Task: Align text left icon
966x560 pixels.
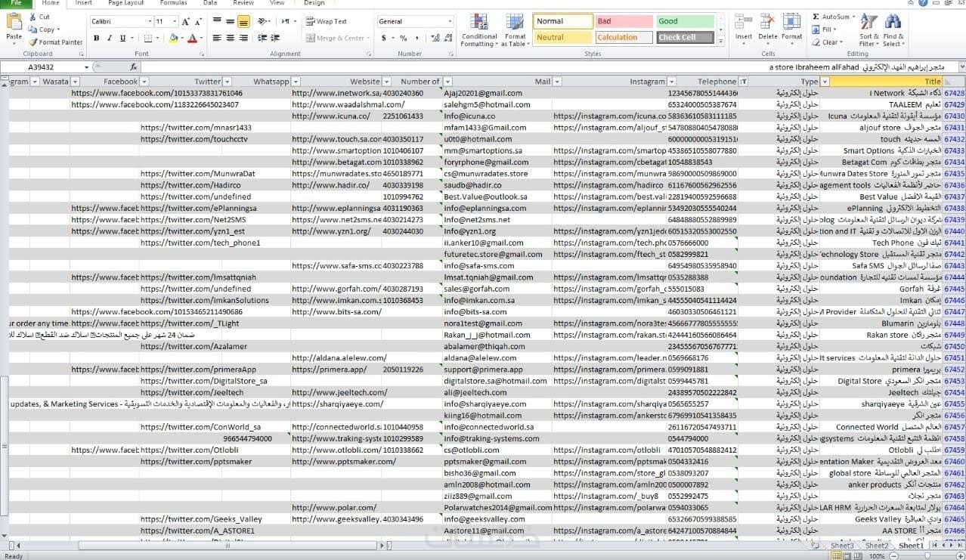Action: click(218, 38)
